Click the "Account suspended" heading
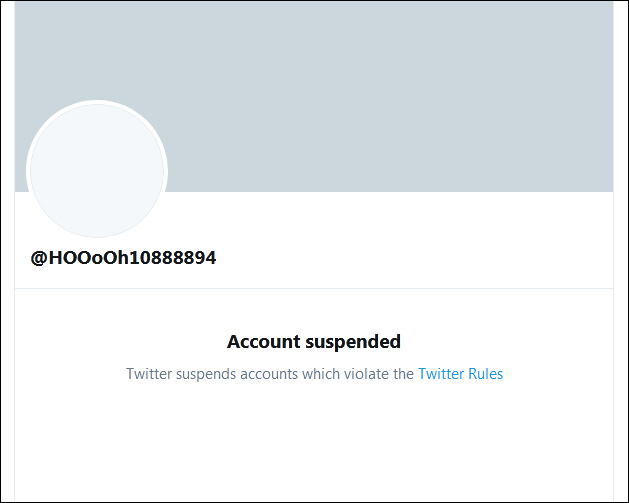 point(314,342)
